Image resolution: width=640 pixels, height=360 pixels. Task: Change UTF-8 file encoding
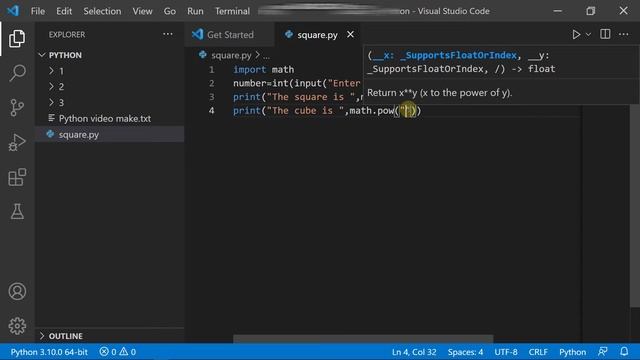pos(506,351)
